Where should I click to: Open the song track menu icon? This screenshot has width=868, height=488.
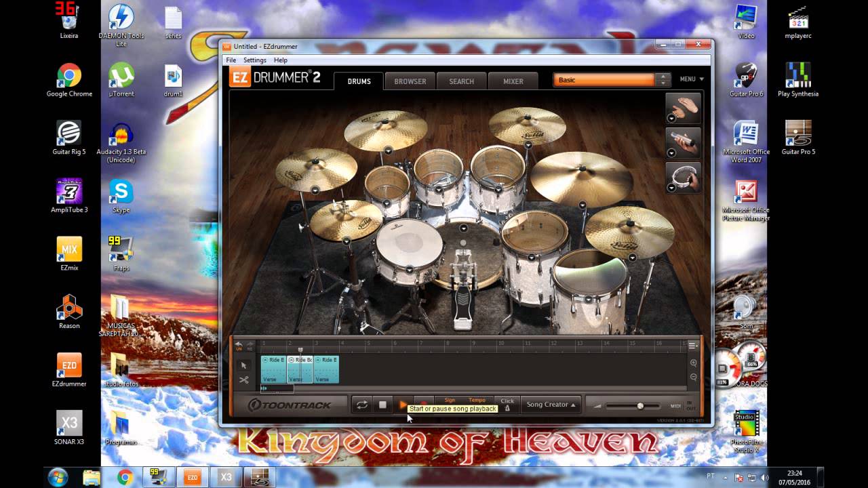tap(692, 346)
